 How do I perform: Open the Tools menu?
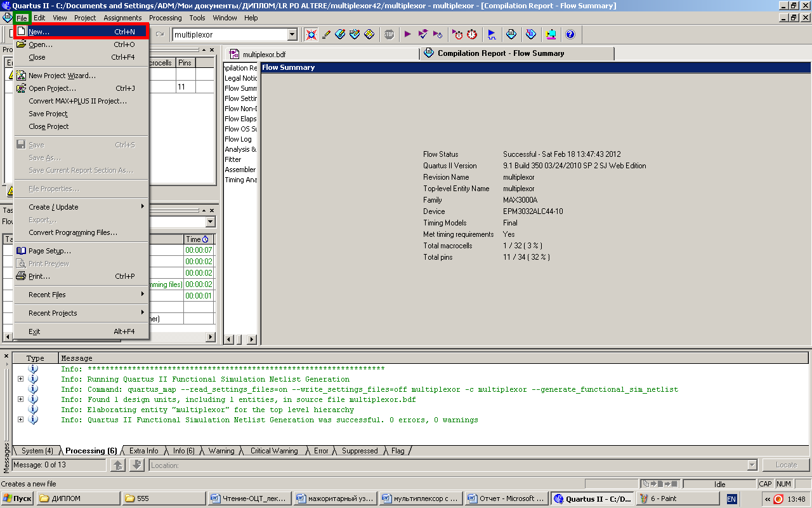click(197, 18)
